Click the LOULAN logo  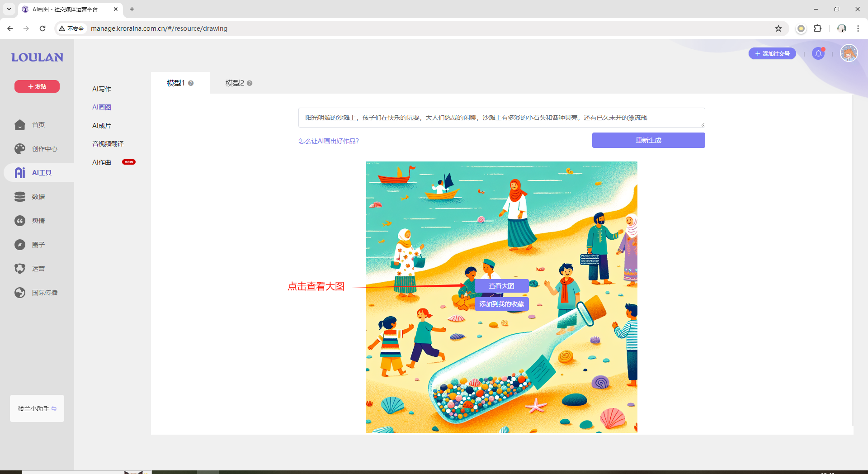pyautogui.click(x=37, y=57)
